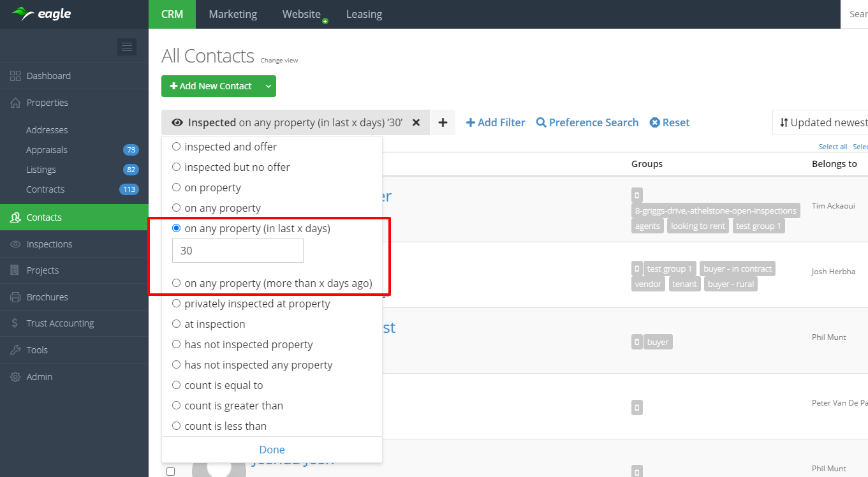Open Admin settings in sidebar

[x=39, y=377]
